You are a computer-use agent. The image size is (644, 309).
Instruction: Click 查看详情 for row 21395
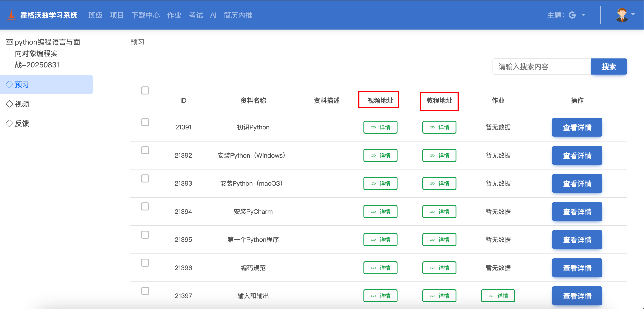point(577,240)
